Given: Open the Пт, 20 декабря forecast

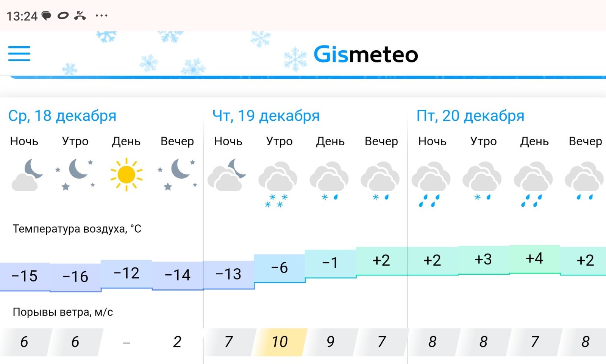Looking at the screenshot, I should tap(470, 116).
